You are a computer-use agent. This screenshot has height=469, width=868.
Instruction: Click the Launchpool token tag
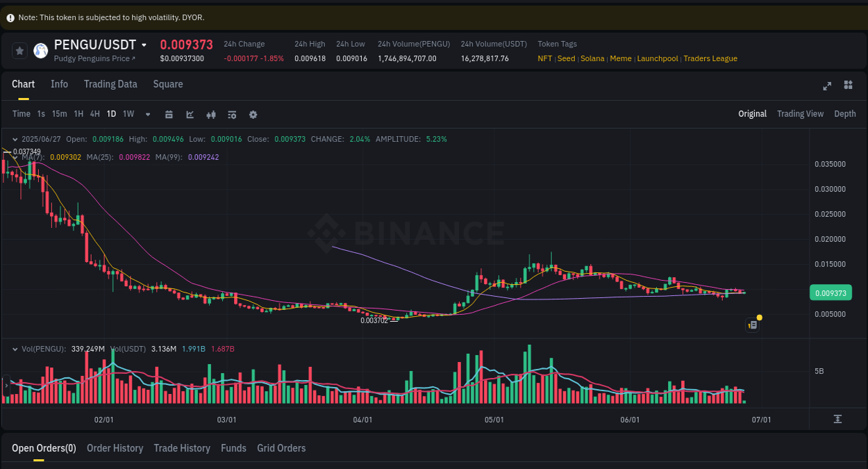point(657,58)
